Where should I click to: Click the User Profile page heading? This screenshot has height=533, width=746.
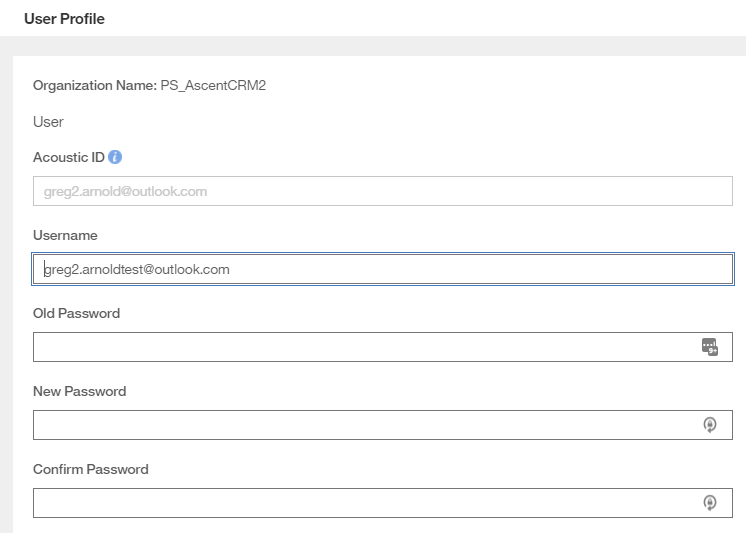64,18
